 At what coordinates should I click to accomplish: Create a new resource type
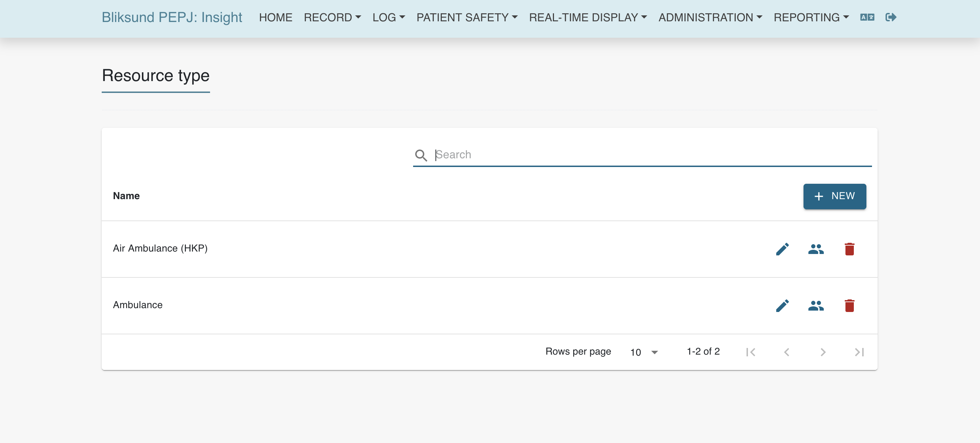coord(834,196)
